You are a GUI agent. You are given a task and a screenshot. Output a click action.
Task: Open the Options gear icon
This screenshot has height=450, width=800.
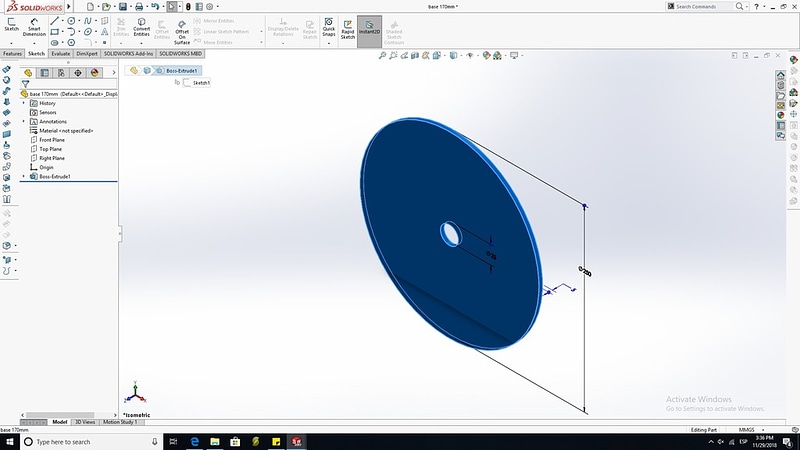[209, 7]
